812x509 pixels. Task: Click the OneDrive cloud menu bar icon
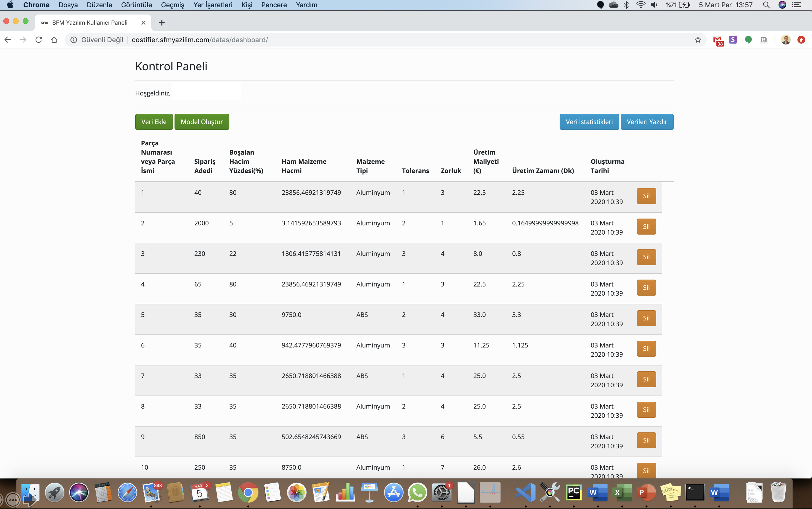pos(613,5)
